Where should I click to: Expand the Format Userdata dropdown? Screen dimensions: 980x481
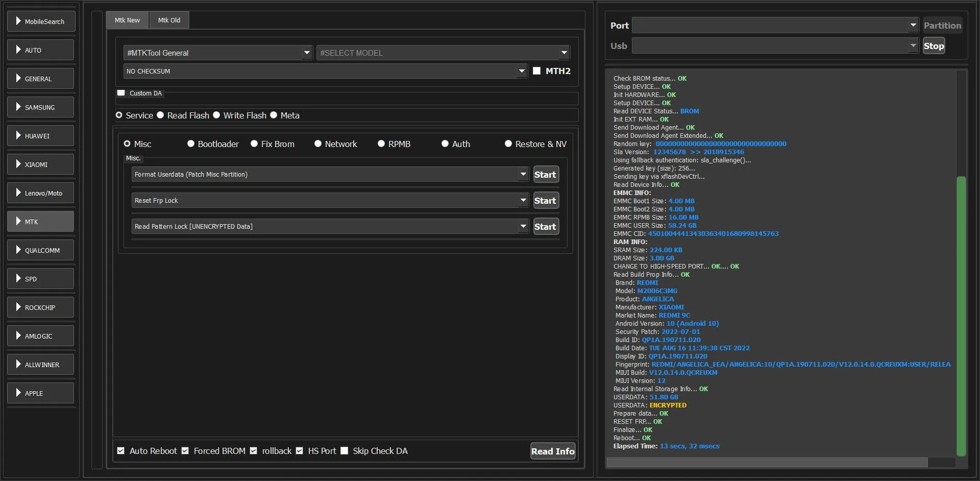tap(330, 174)
